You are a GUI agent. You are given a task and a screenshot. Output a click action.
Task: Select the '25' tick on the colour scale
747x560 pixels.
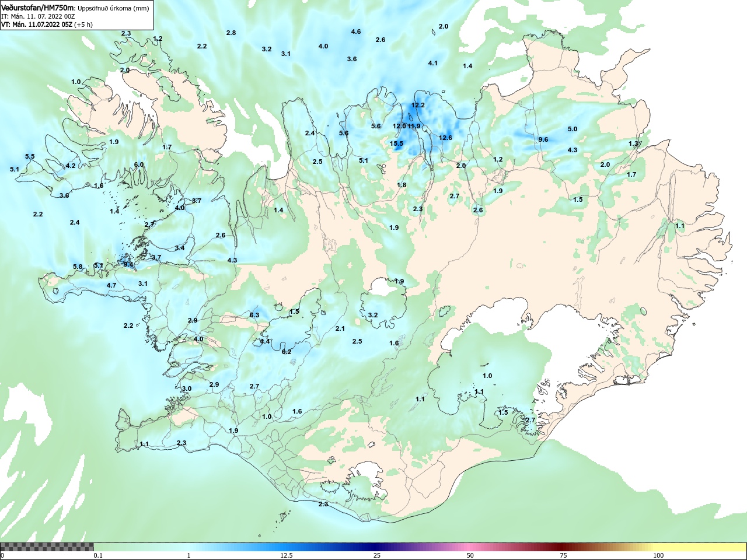(x=377, y=555)
